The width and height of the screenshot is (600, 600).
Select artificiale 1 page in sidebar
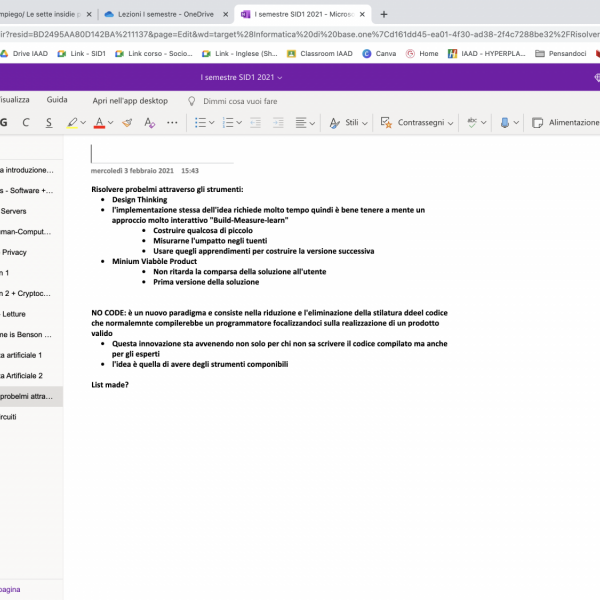(31, 355)
